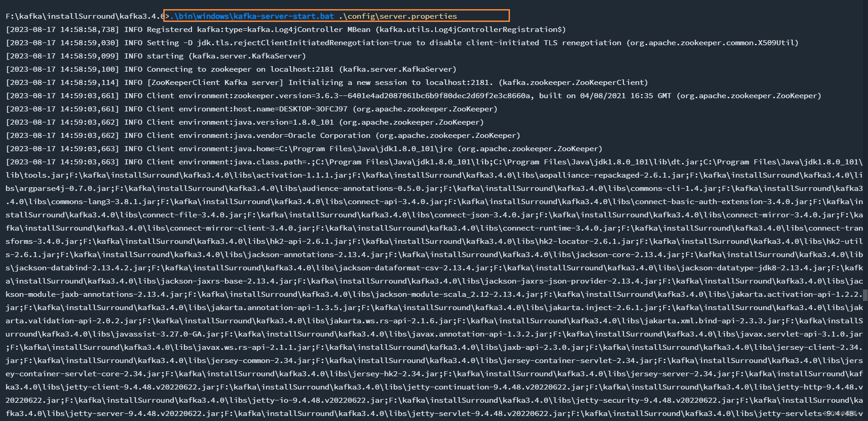This screenshot has height=421, width=868.
Task: Click '[ZooKeeperClient Kafka server]' text
Action: pyautogui.click(x=215, y=83)
